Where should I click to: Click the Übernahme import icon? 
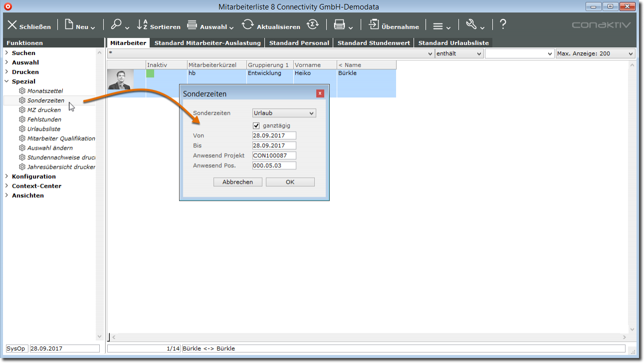point(374,24)
